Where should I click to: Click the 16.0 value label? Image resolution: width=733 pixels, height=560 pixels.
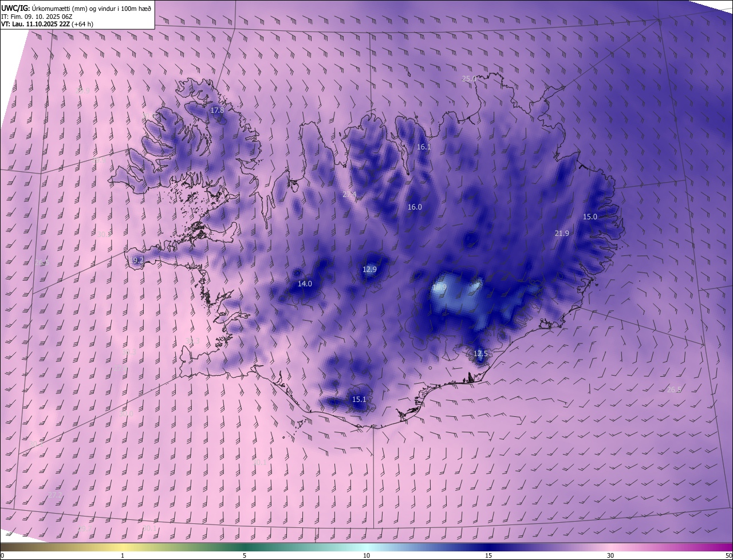click(415, 207)
